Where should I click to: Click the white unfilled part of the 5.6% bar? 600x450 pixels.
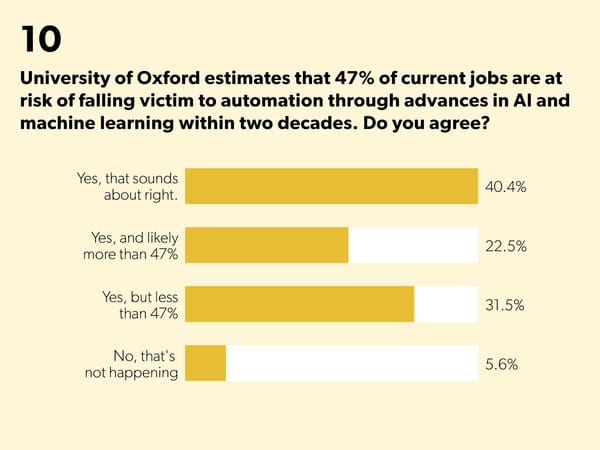tap(352, 364)
